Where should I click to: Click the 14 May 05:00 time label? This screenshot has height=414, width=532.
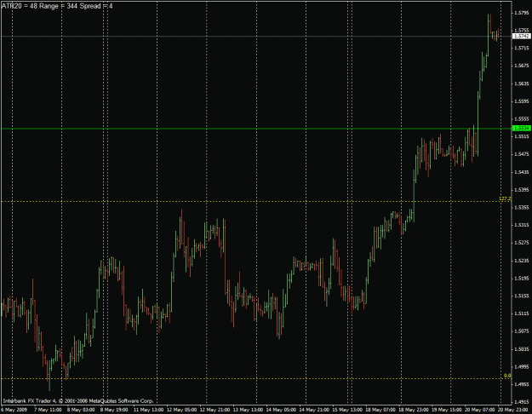281,410
